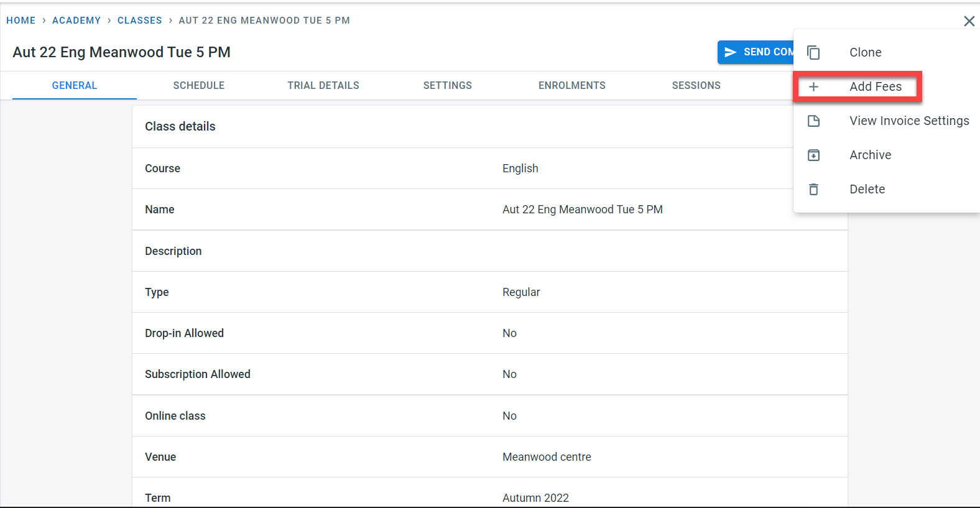The width and height of the screenshot is (980, 508).
Task: Click the Archive box icon
Action: [813, 155]
